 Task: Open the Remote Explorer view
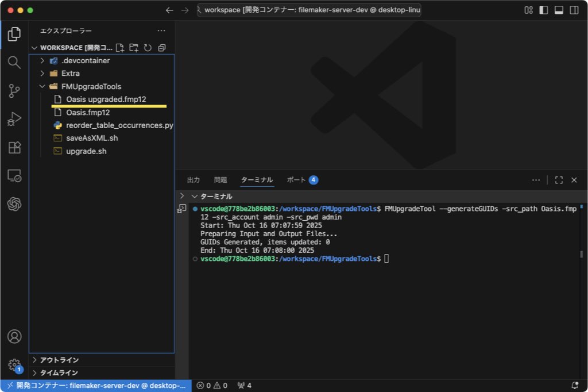point(14,176)
